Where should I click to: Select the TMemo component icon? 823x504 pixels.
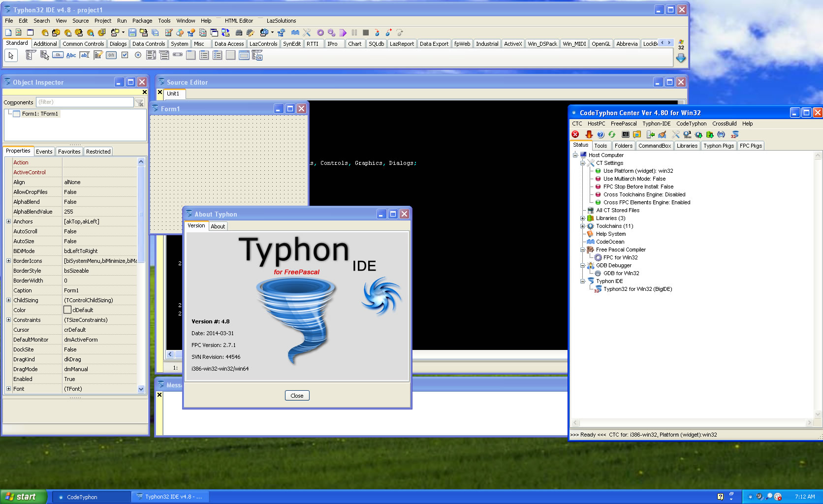(98, 55)
